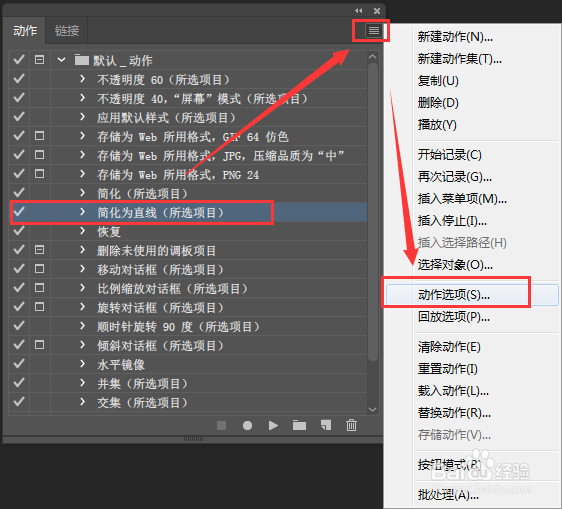Open 回放选项(P)... menu entry
The image size is (562, 509).
454,317
